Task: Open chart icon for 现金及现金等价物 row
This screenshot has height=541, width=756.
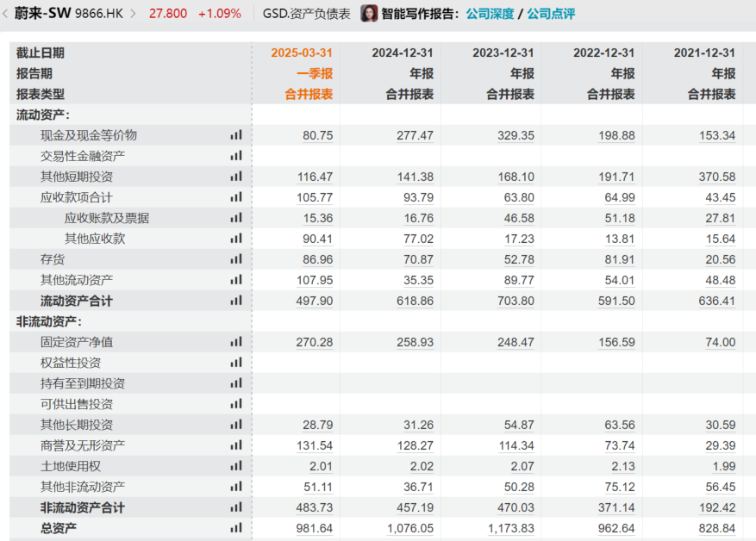Action: tap(236, 135)
